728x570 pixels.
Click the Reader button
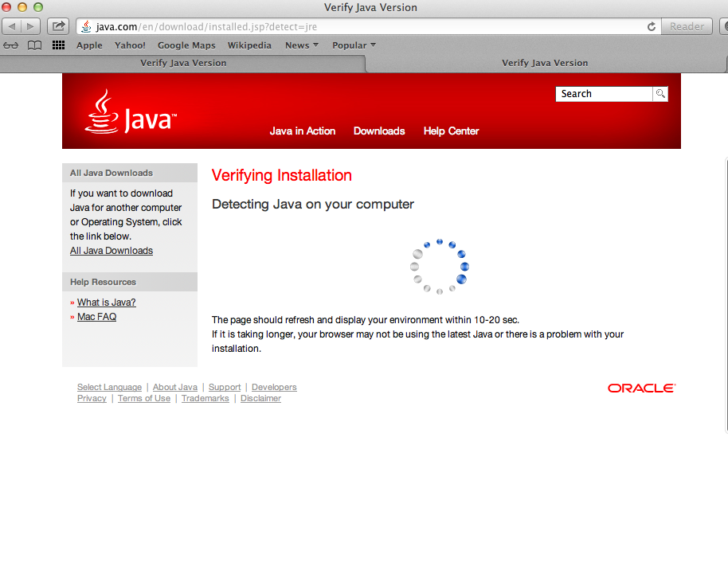click(x=687, y=26)
